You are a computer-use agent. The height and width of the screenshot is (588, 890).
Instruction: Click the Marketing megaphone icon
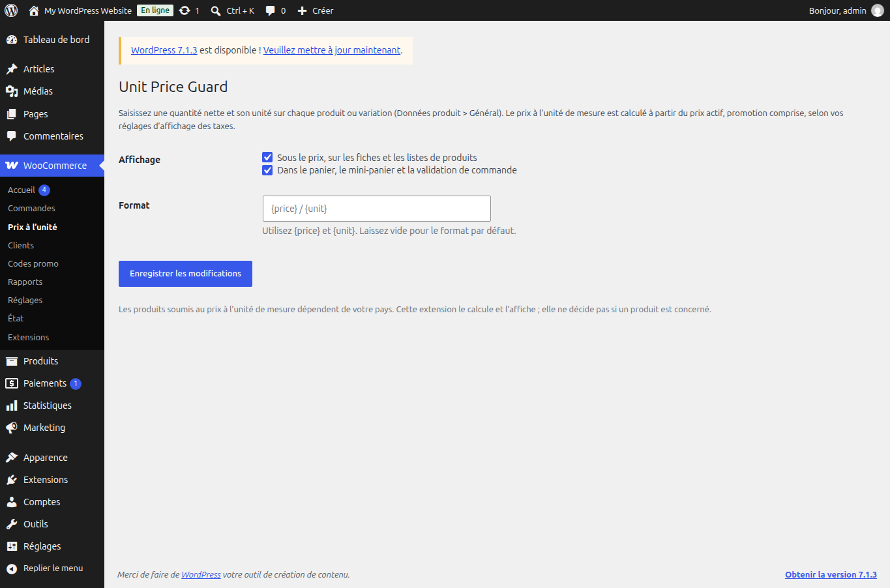[12, 428]
